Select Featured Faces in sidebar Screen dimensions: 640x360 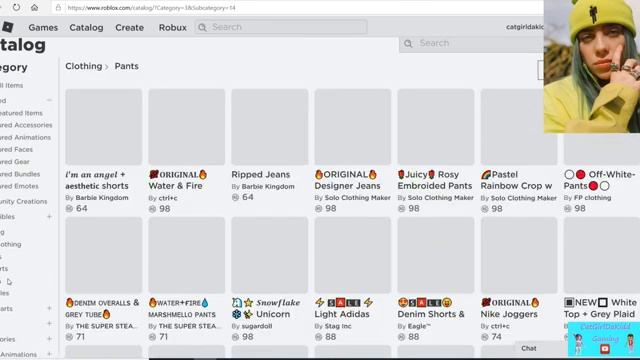(x=16, y=149)
